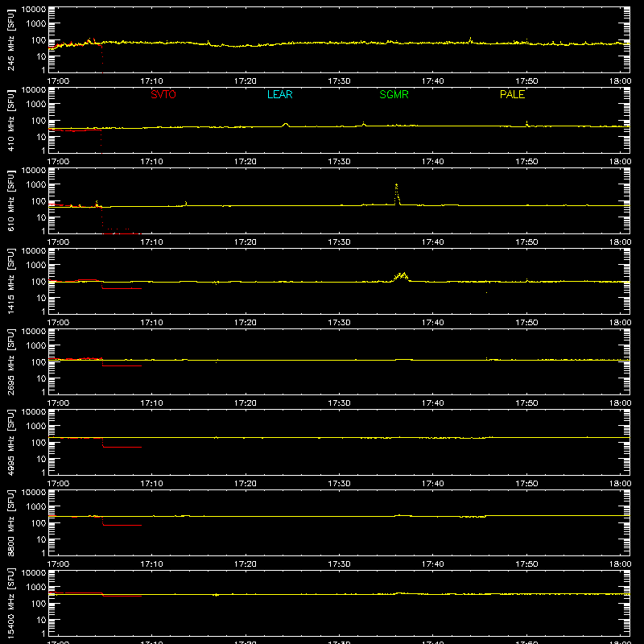Select the 8800 MHz [SFU] axis label
Viewport: 644px width, 644px height.
click(10, 522)
